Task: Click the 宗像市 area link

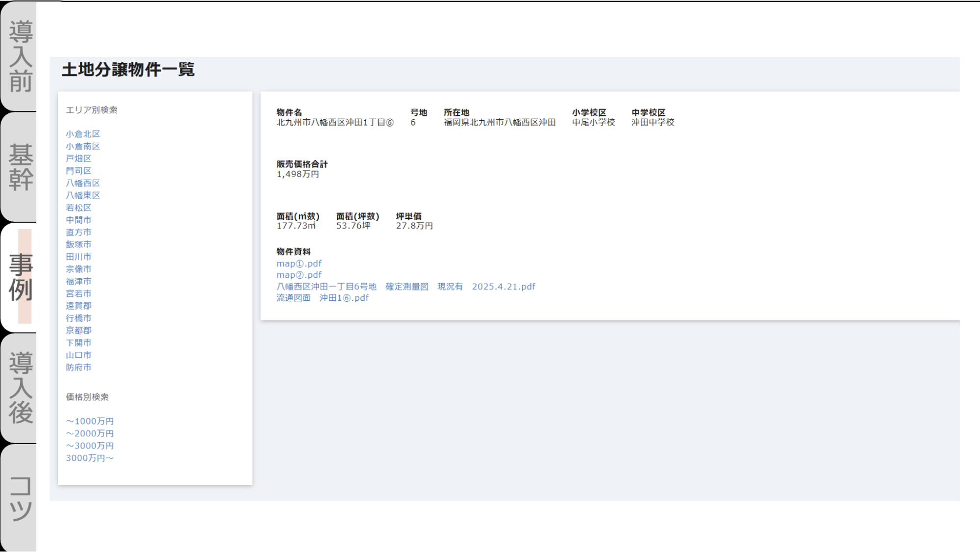Action: (x=78, y=269)
